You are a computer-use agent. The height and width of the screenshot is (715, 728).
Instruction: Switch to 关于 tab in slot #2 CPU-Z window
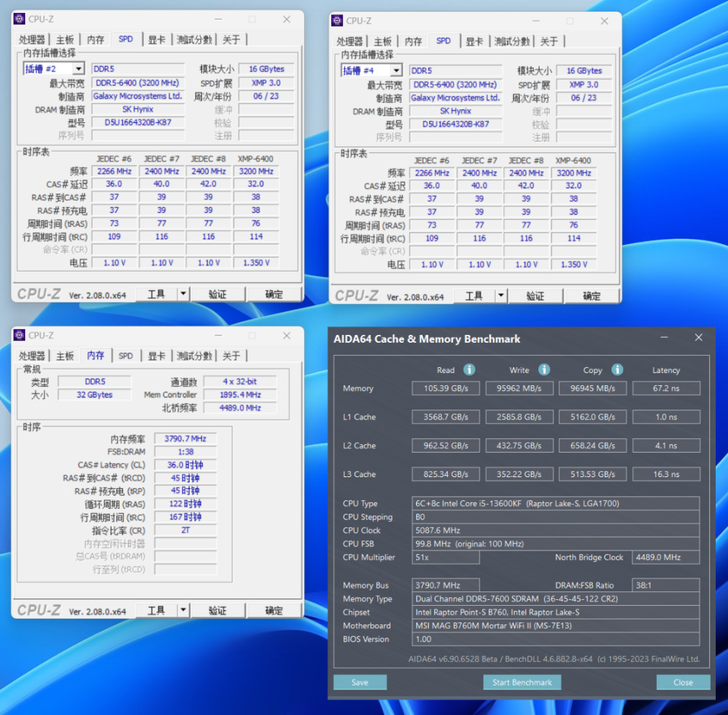tap(231, 40)
